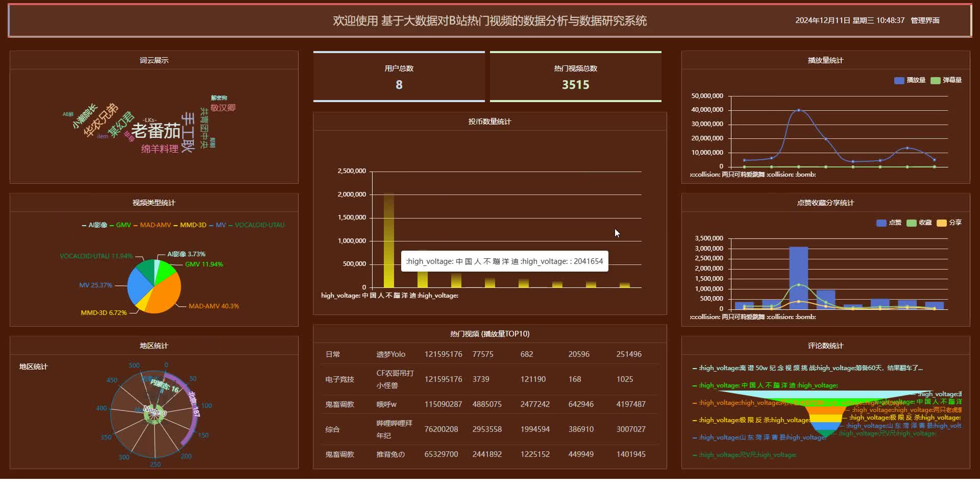
Task: Click the tallest blue 点赞 bar
Action: (x=798, y=278)
